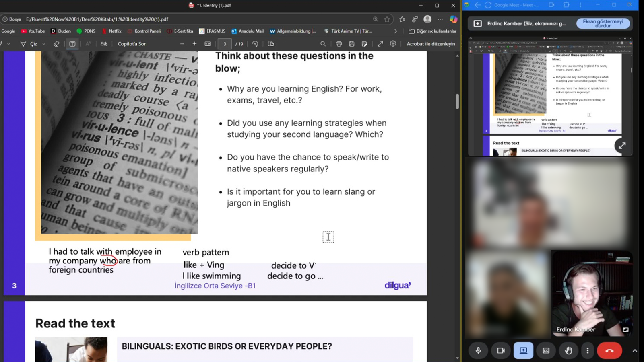Toggle closed captions in Meet
This screenshot has height=362, width=644.
546,350
